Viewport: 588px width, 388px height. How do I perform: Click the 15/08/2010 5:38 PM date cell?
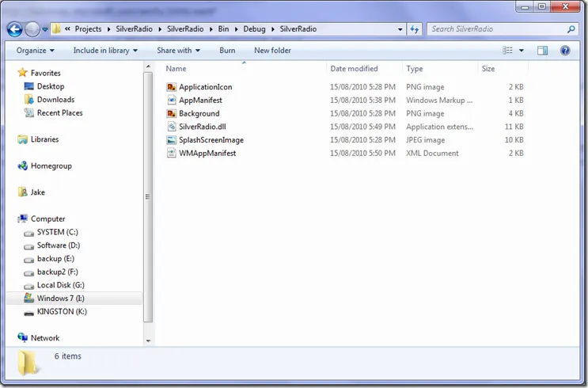pyautogui.click(x=362, y=101)
